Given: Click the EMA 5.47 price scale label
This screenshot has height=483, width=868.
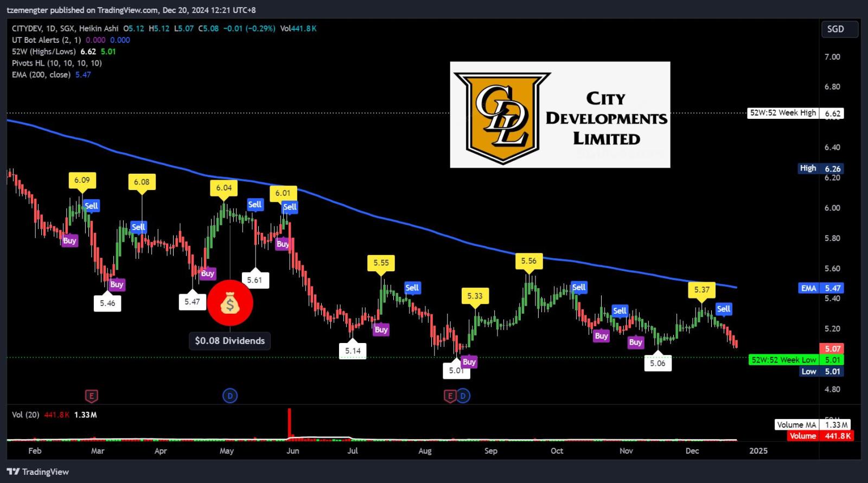Looking at the screenshot, I should point(821,288).
